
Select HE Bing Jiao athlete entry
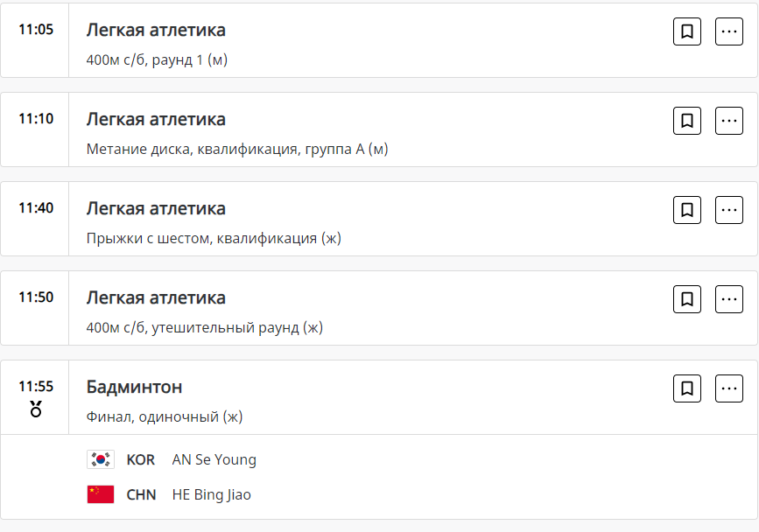tap(211, 494)
